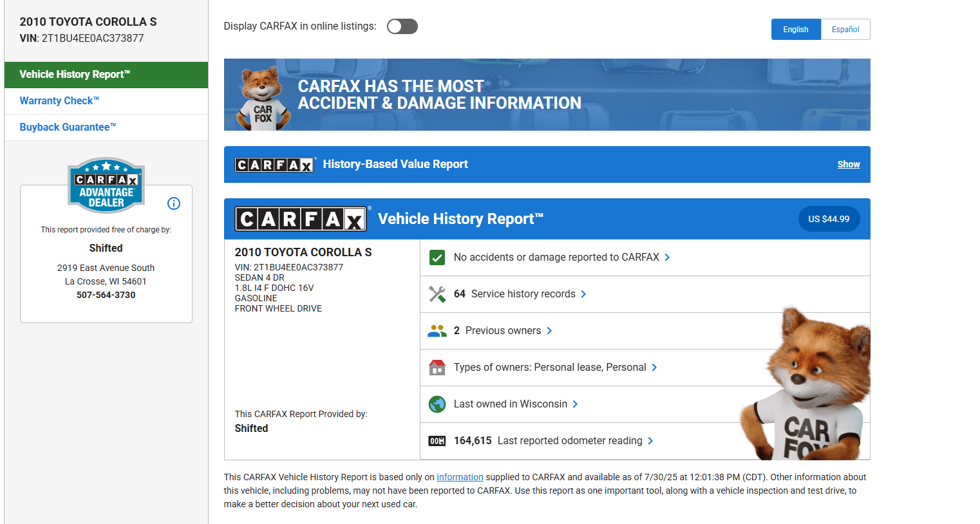Open the Buyback Guarantee tab
Viewport: 980px width, 524px height.
coord(106,127)
